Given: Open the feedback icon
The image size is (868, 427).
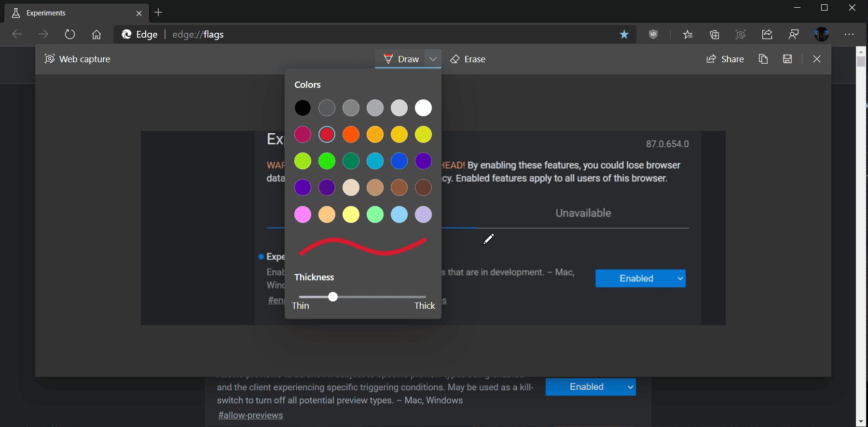Looking at the screenshot, I should (x=794, y=34).
